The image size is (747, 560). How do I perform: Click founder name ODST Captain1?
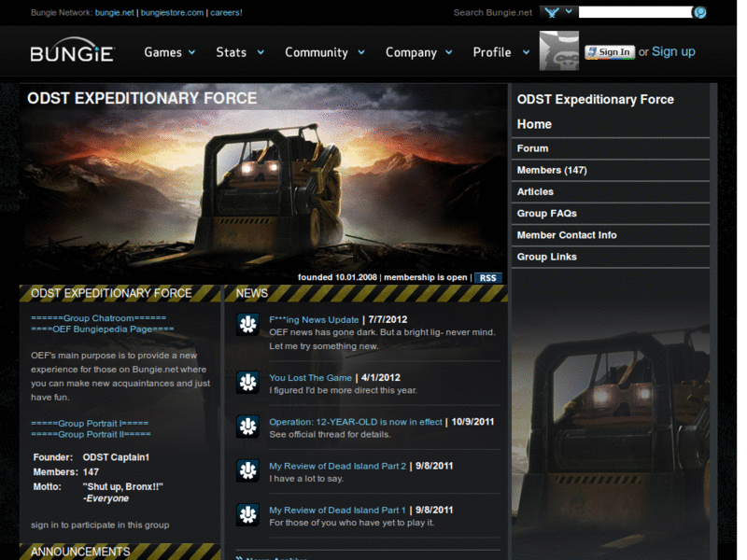[116, 457]
